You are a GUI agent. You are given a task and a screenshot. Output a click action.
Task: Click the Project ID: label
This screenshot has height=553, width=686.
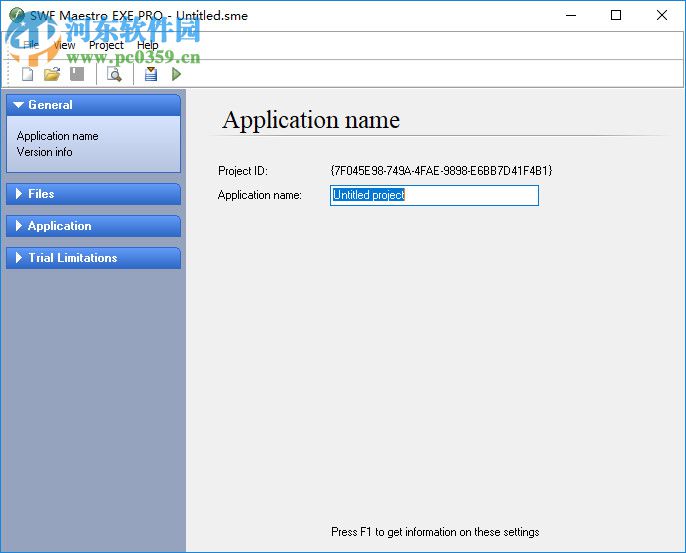(243, 171)
